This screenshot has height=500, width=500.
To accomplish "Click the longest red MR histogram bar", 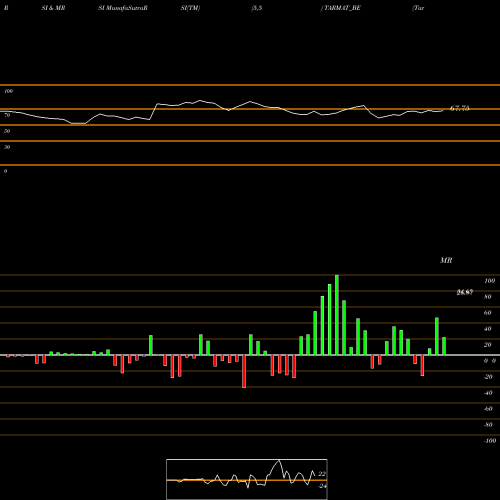I will (x=244, y=371).
